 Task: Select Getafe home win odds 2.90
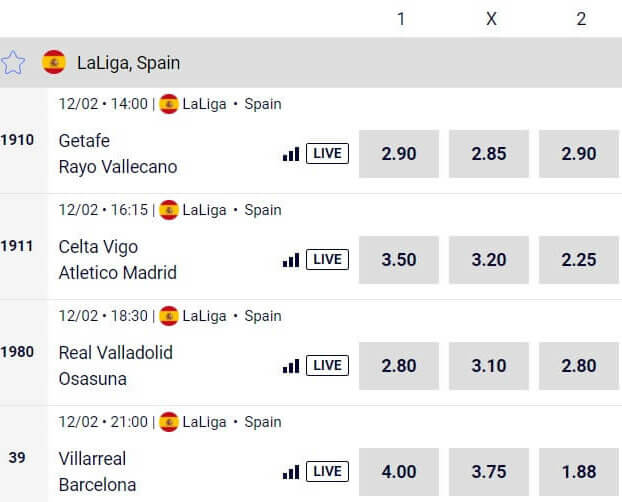399,154
